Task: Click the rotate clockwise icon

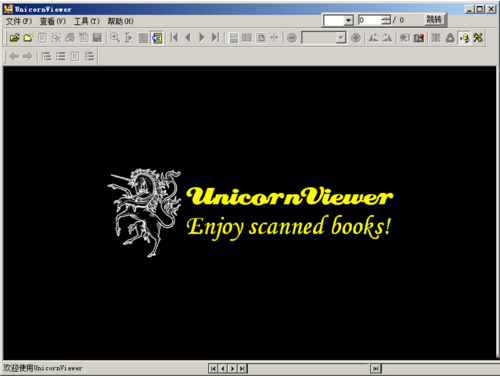Action: click(387, 38)
